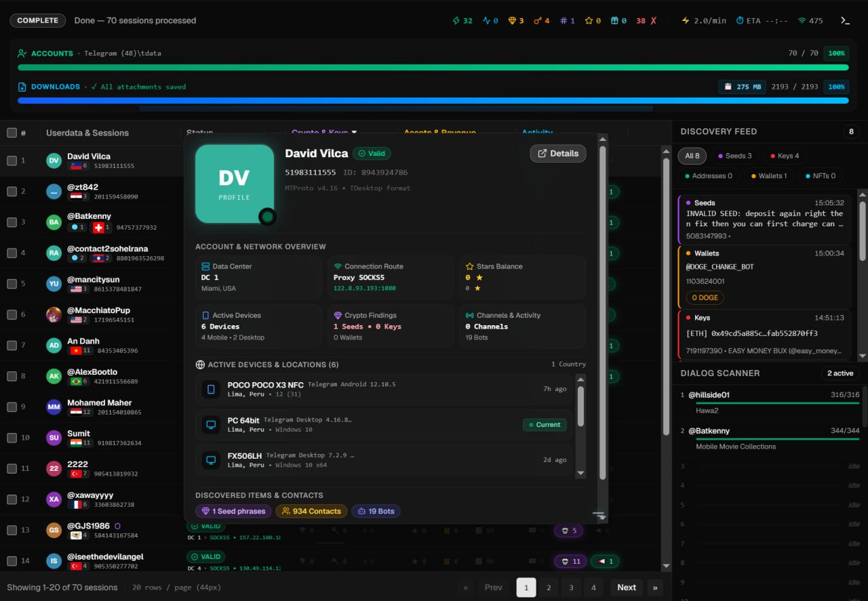The height and width of the screenshot is (601, 868).
Task: Check the Sumit row checkbox
Action: coord(12,438)
